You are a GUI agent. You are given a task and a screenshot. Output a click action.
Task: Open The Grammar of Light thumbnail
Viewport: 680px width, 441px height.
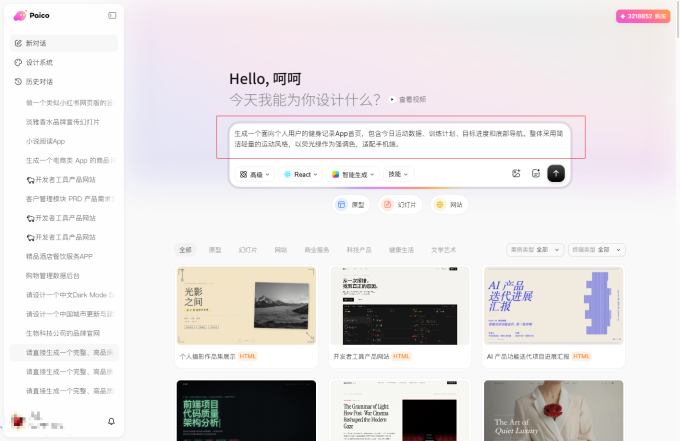pyautogui.click(x=400, y=411)
